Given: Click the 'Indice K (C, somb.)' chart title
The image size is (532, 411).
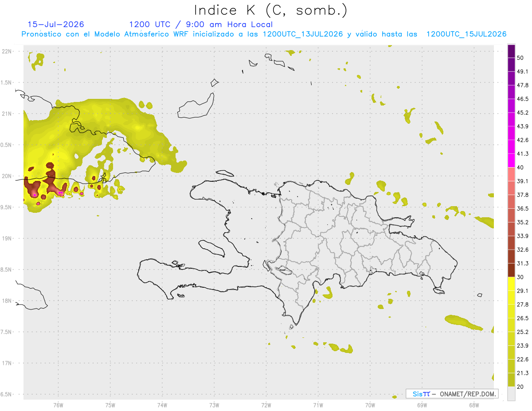Looking at the screenshot, I should (x=270, y=11).
